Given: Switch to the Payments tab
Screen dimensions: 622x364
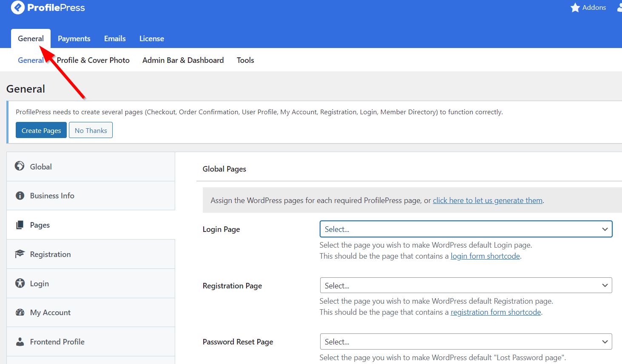Looking at the screenshot, I should (x=74, y=39).
